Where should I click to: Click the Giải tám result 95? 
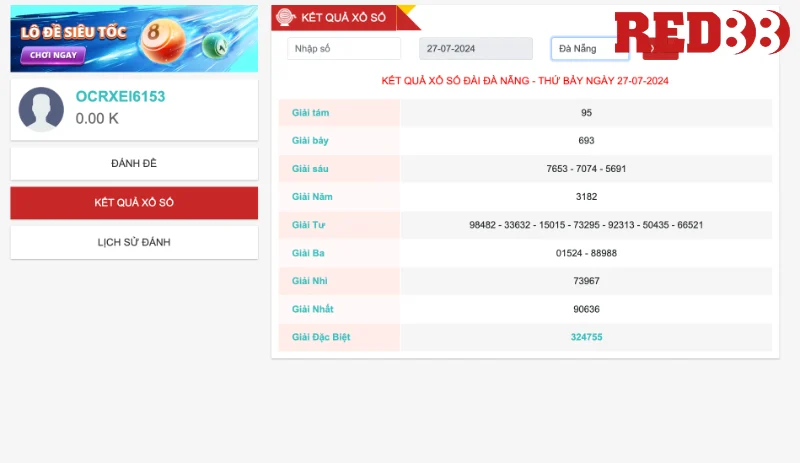586,113
